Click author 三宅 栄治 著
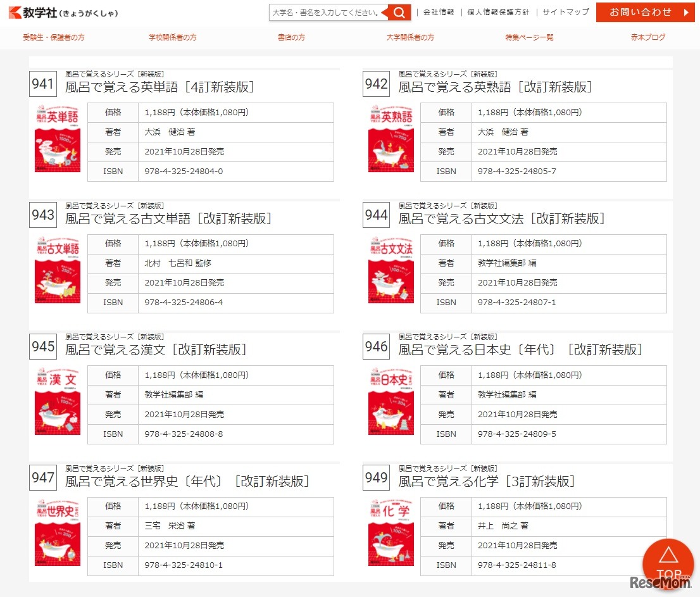The image size is (700, 597). tap(170, 526)
